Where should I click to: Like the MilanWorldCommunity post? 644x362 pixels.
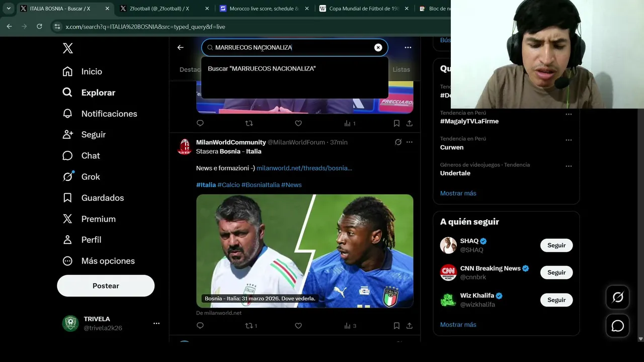(x=298, y=326)
